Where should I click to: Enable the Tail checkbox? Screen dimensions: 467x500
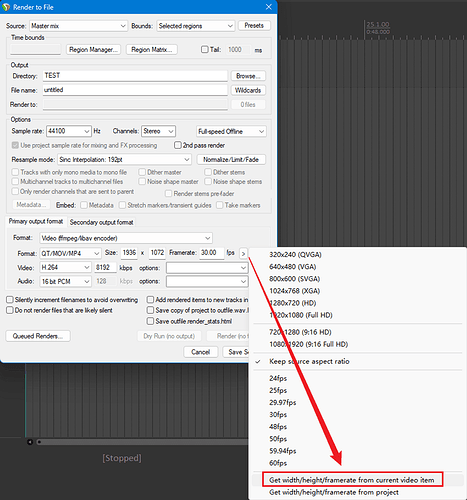pos(204,50)
